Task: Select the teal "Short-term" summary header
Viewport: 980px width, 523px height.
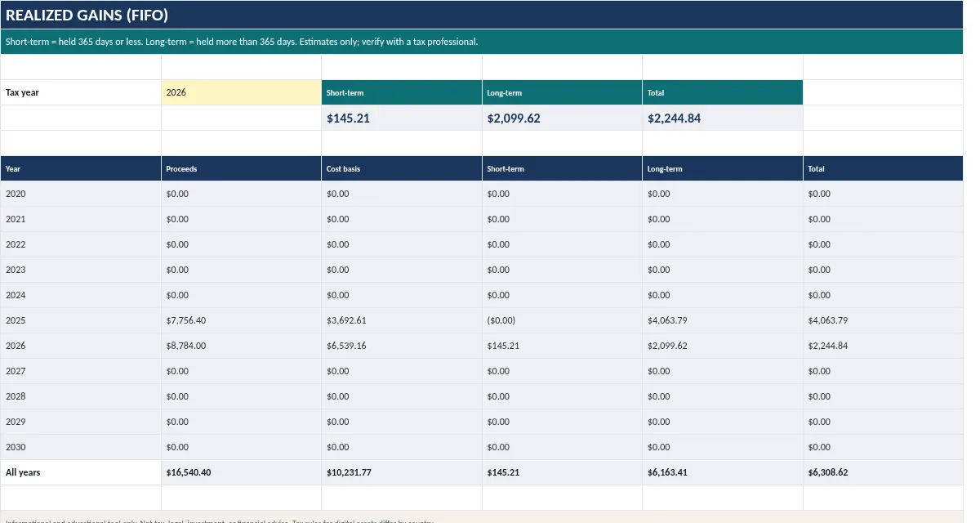Action: 402,92
